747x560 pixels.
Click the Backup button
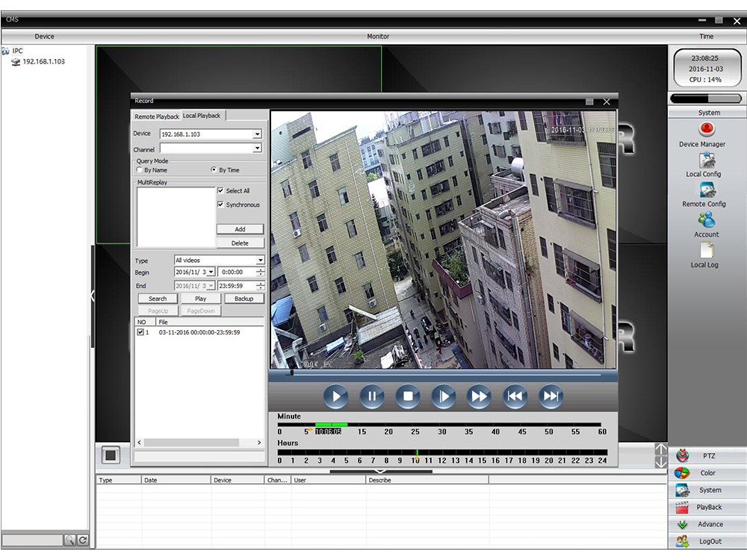point(244,299)
